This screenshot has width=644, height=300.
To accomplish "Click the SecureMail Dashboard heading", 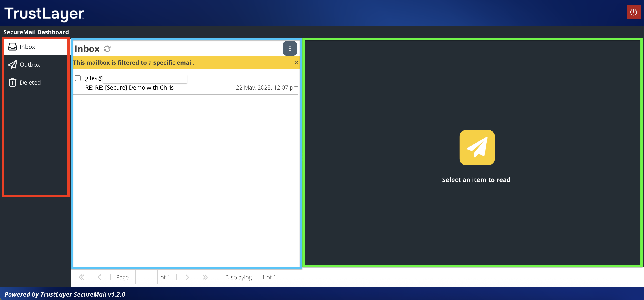I will (36, 32).
